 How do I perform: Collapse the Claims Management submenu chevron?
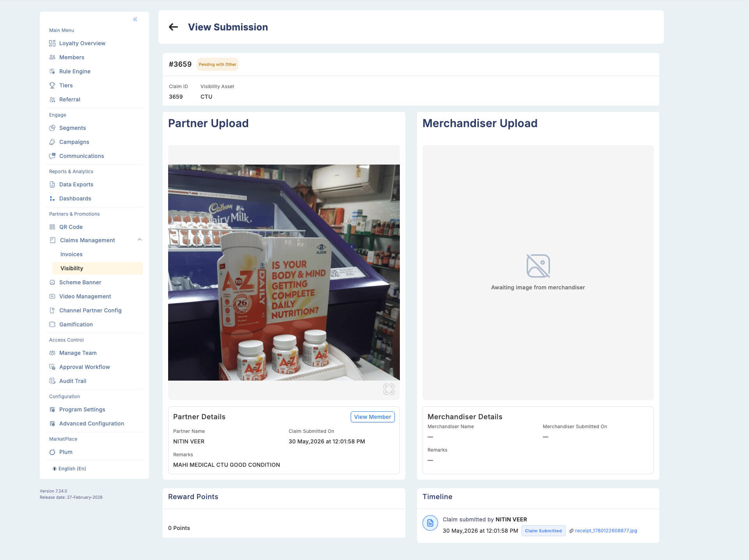(x=140, y=240)
